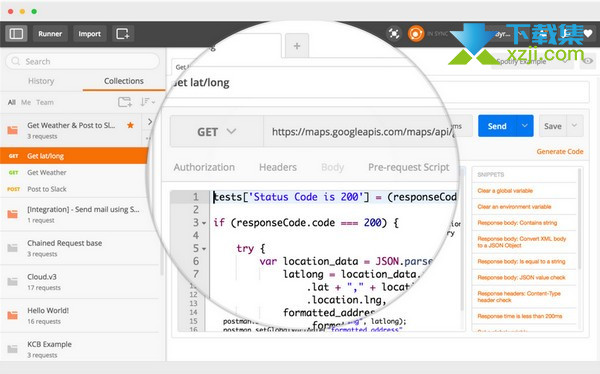
Task: Open the Authorization tab
Action: click(204, 167)
